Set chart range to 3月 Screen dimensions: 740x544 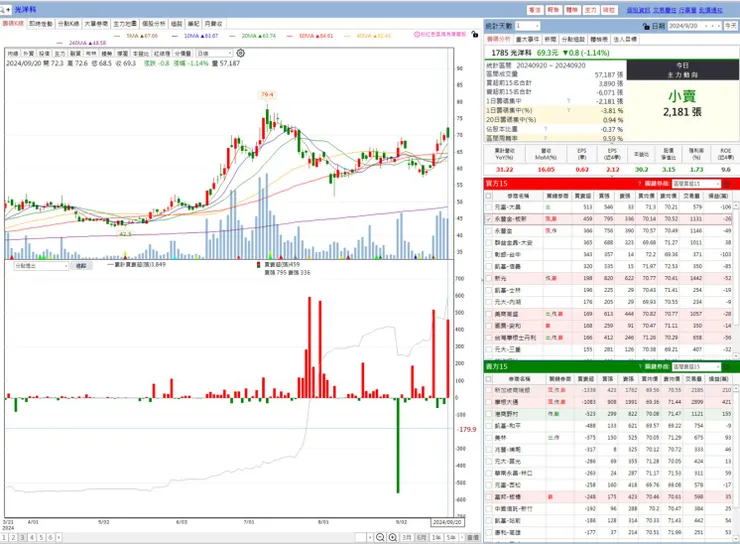pyautogui.click(x=407, y=537)
